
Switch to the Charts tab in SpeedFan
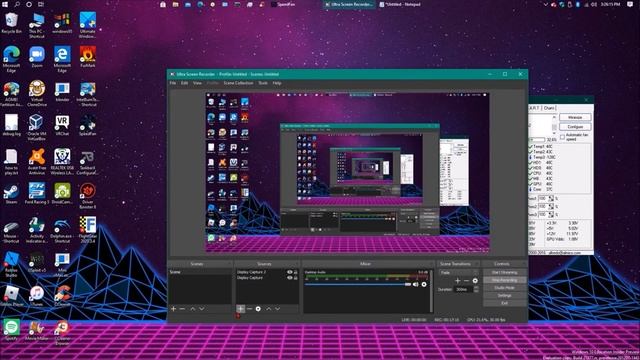549,108
